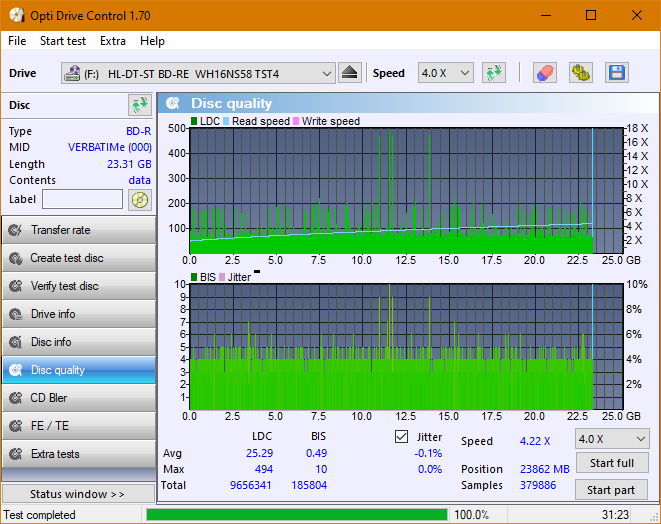Image resolution: width=661 pixels, height=524 pixels.
Task: Click the Jitter legend swatch
Action: point(222,277)
